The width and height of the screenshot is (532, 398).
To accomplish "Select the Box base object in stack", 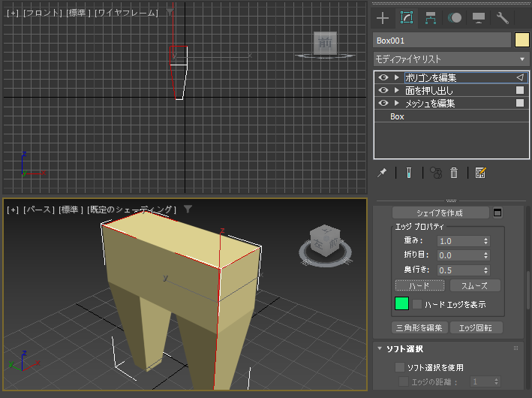I will [397, 116].
